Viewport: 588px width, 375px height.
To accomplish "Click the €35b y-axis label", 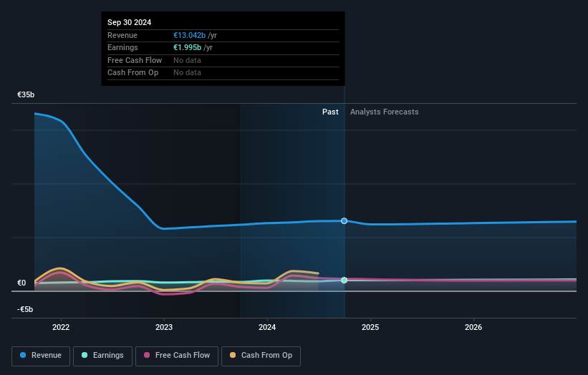I will point(26,94).
